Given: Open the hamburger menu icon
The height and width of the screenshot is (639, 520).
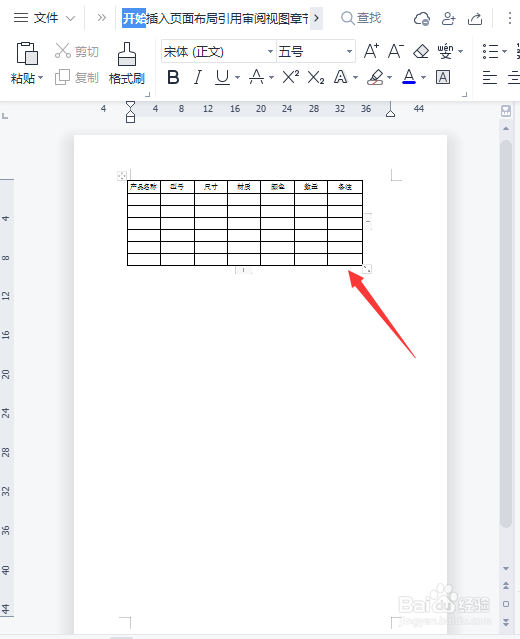Looking at the screenshot, I should click(20, 18).
